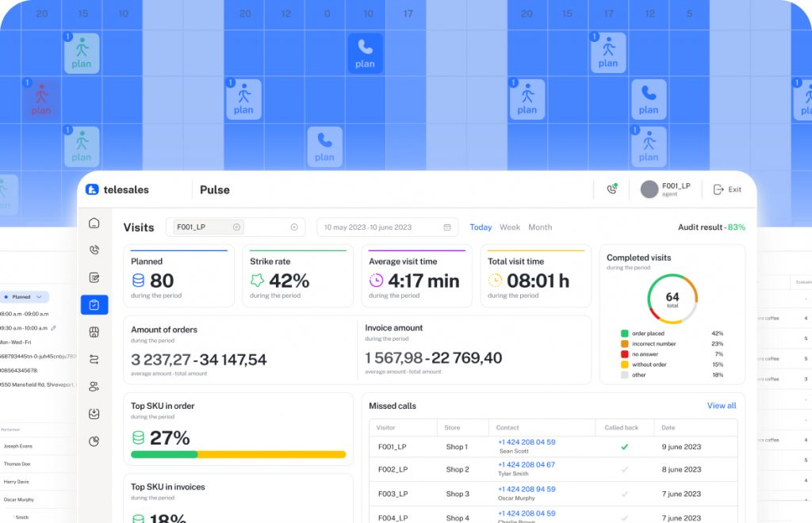Click the users icon in the sidebar
The image size is (812, 523).
94,387
